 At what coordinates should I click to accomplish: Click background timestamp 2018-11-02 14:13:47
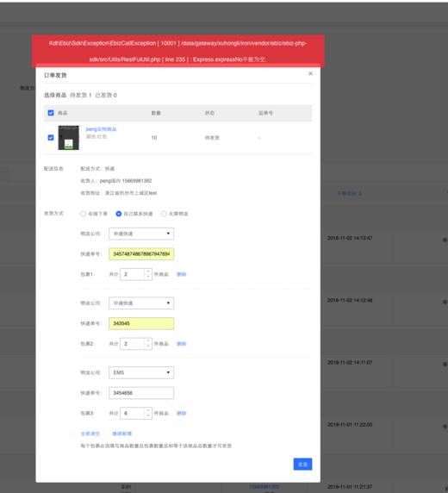pyautogui.click(x=350, y=238)
